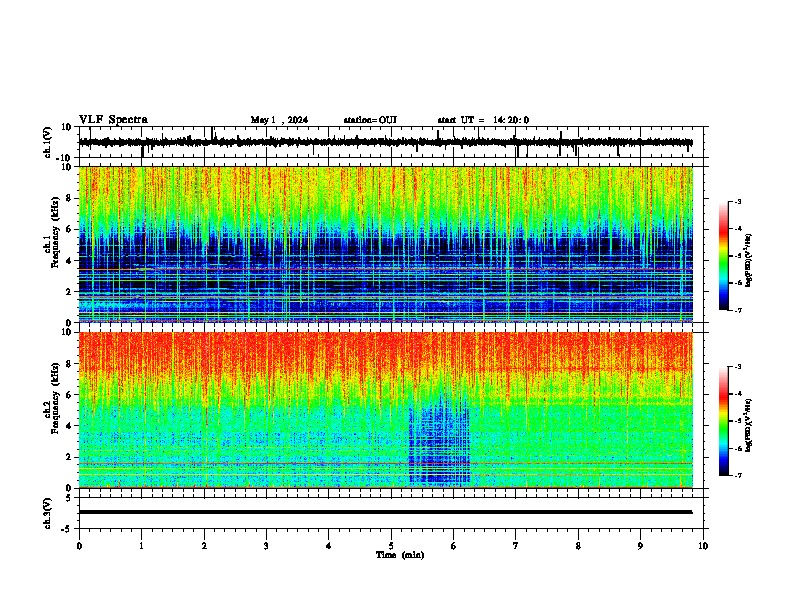Click the ch.1 color scale log(PSD) unit label
The width and height of the screenshot is (792, 612).
pos(749,260)
